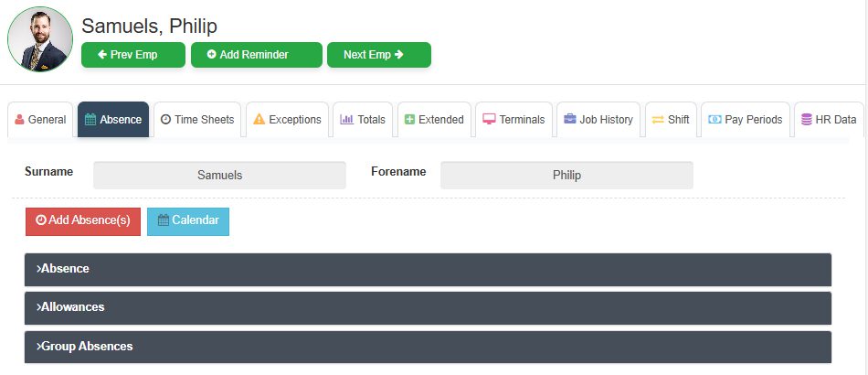868x375 pixels.
Task: Open the General tab
Action: [x=40, y=120]
